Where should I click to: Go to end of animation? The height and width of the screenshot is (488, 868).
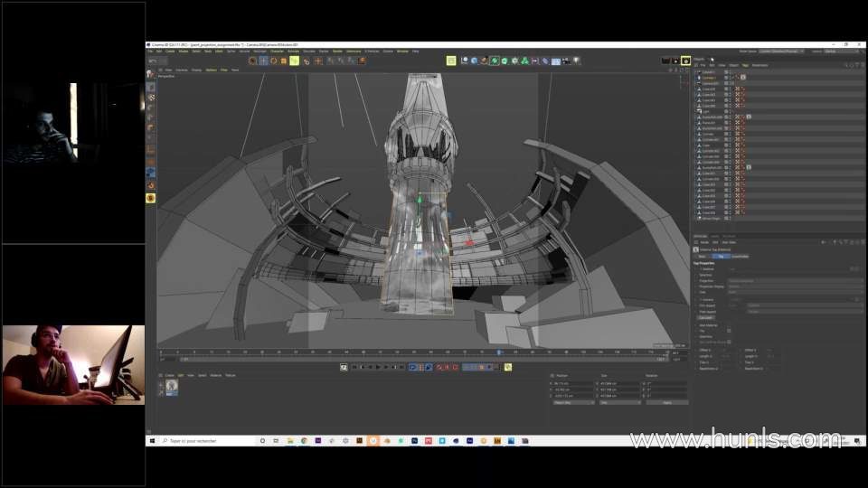click(x=401, y=368)
